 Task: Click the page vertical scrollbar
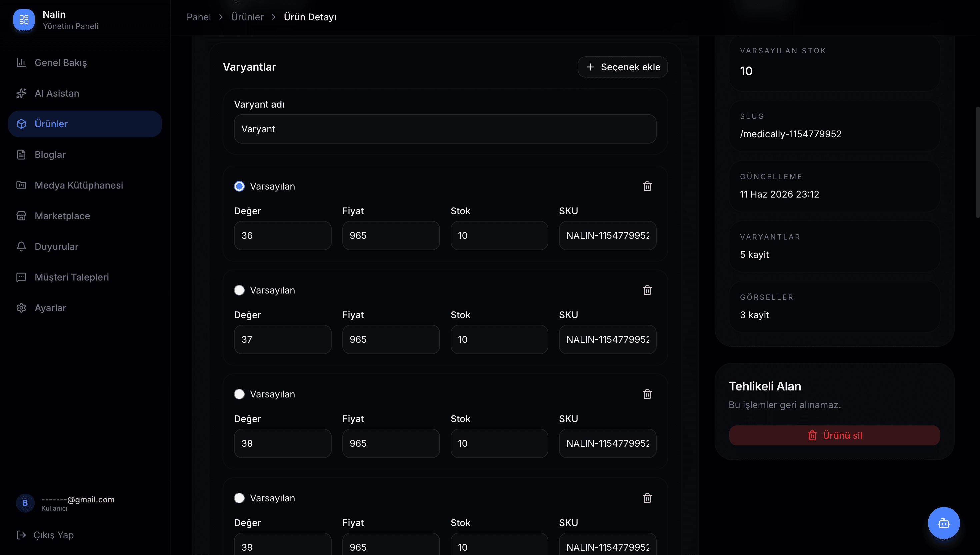pyautogui.click(x=977, y=162)
